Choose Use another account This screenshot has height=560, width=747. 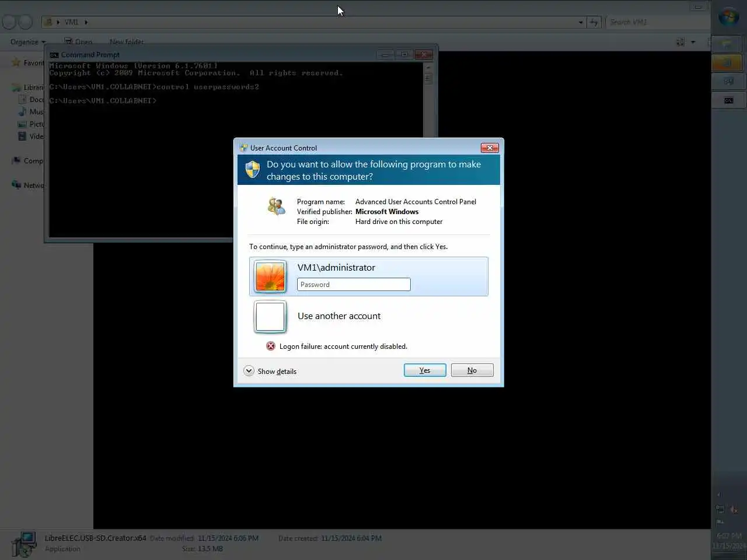coord(339,316)
